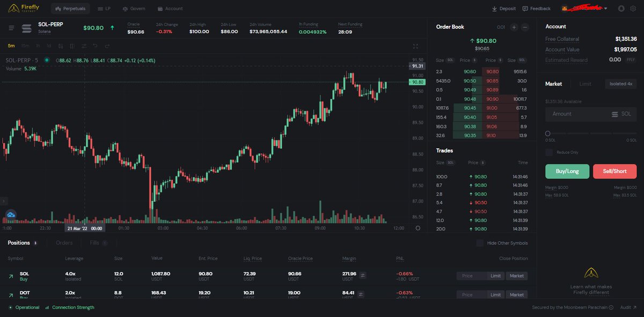Click the SOL position arrow icon
644x317 pixels.
[11, 276]
